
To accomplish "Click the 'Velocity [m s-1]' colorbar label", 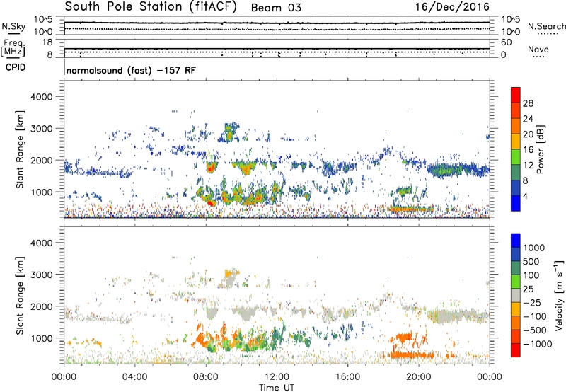I will 559,295.
